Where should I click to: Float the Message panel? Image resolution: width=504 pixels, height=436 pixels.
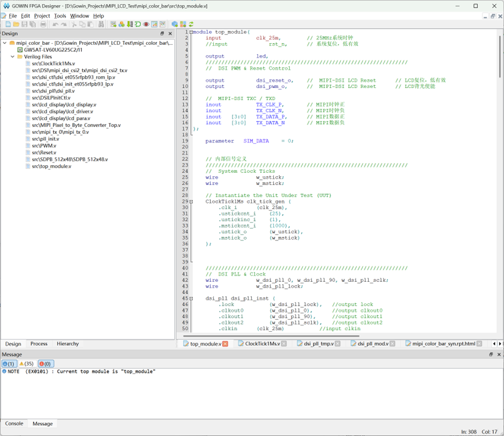point(491,355)
